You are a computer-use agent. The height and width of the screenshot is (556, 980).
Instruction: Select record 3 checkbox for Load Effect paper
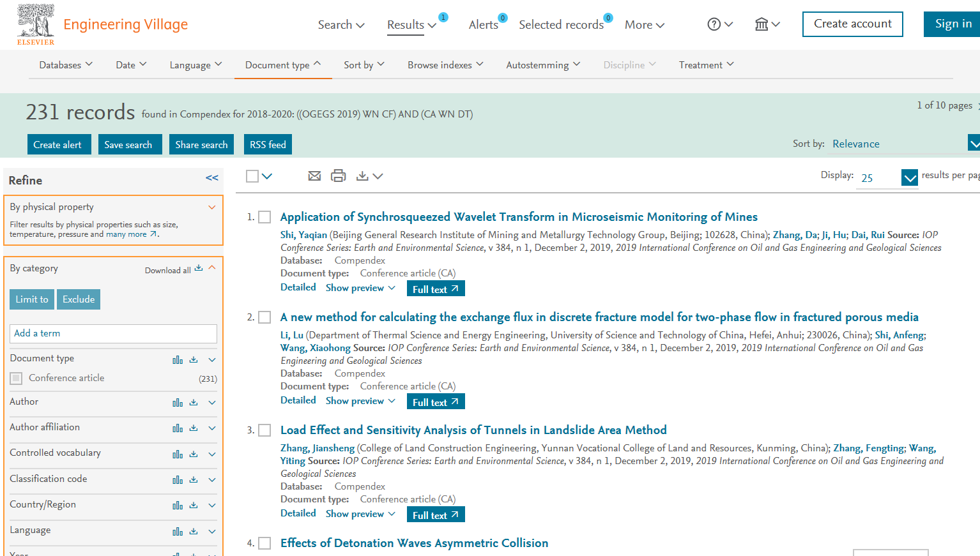coord(264,430)
